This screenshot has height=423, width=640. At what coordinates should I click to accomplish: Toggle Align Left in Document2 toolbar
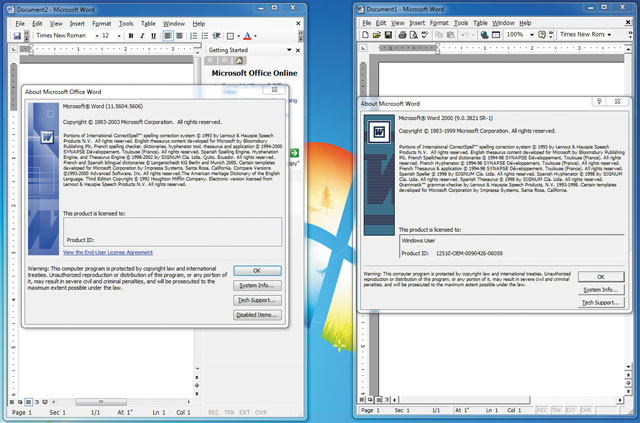(x=168, y=36)
